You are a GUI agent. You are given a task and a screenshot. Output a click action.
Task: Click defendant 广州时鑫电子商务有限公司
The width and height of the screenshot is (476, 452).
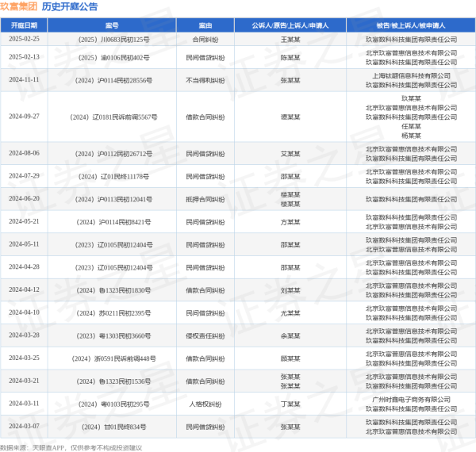(x=411, y=400)
